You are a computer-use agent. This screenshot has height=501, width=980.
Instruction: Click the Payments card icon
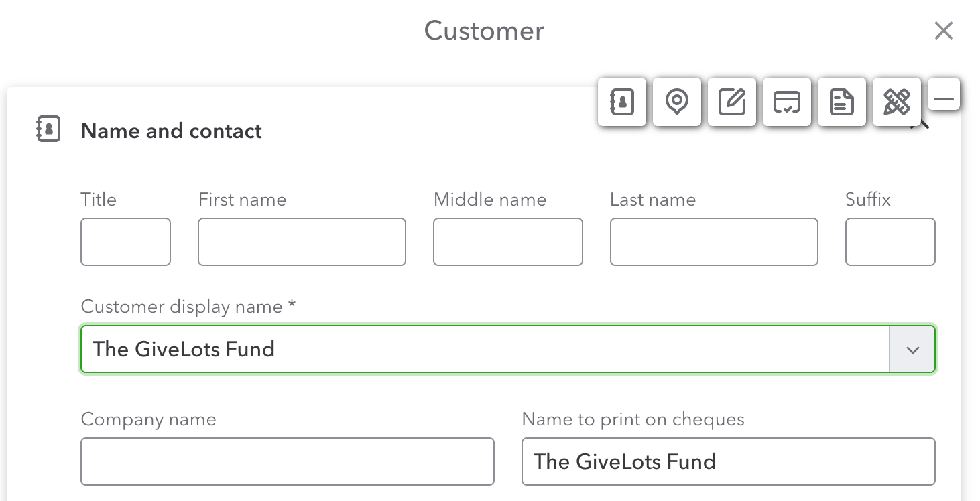pos(787,102)
